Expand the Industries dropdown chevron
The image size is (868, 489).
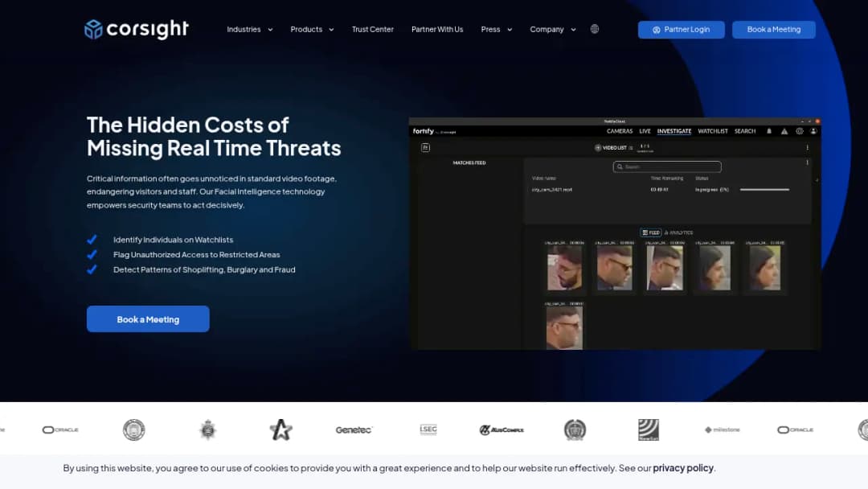click(x=270, y=30)
